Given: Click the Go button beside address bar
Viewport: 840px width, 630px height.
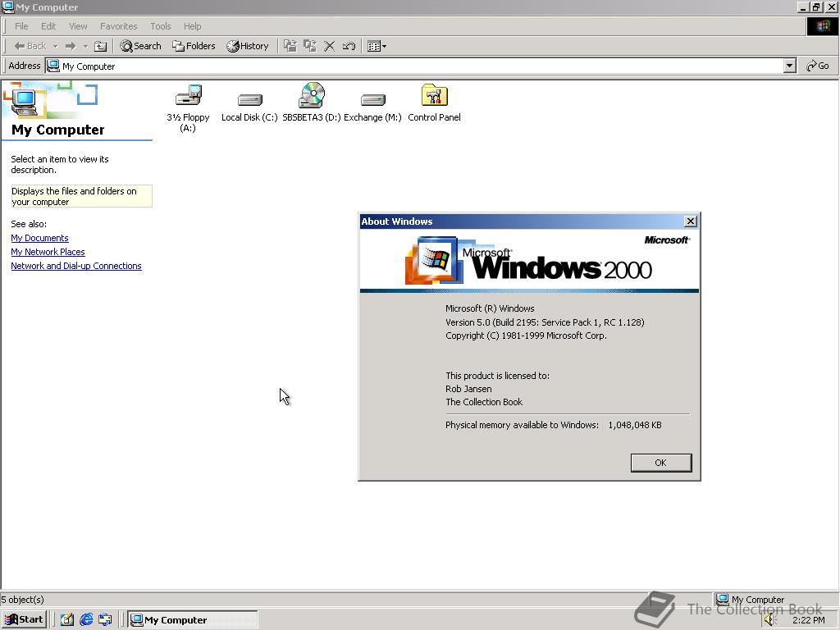Looking at the screenshot, I should click(x=818, y=66).
